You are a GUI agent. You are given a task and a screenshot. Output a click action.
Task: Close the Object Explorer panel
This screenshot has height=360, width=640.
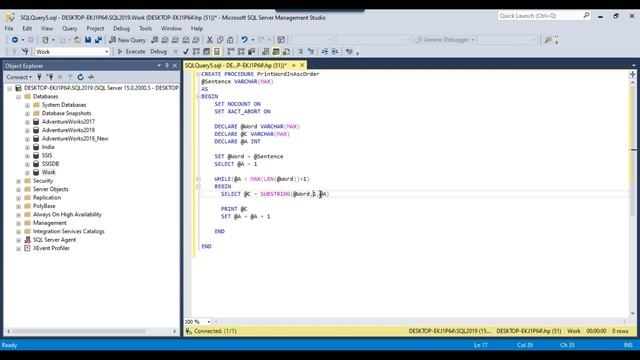(x=175, y=65)
